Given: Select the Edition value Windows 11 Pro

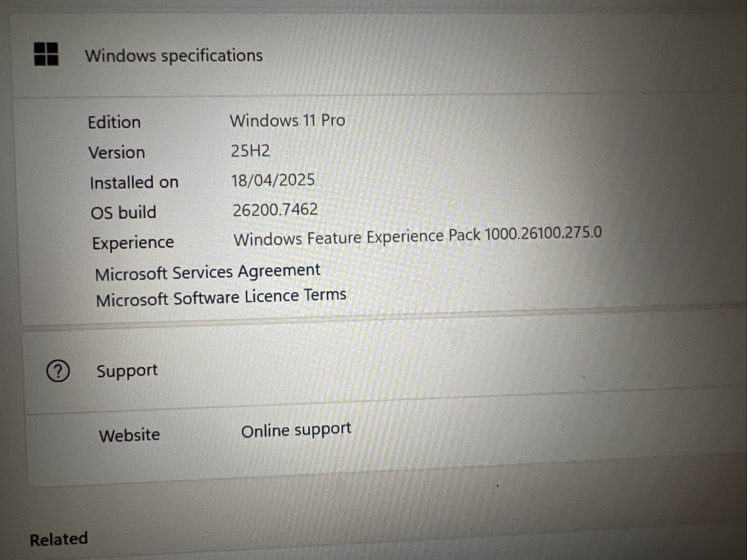Looking at the screenshot, I should [287, 121].
